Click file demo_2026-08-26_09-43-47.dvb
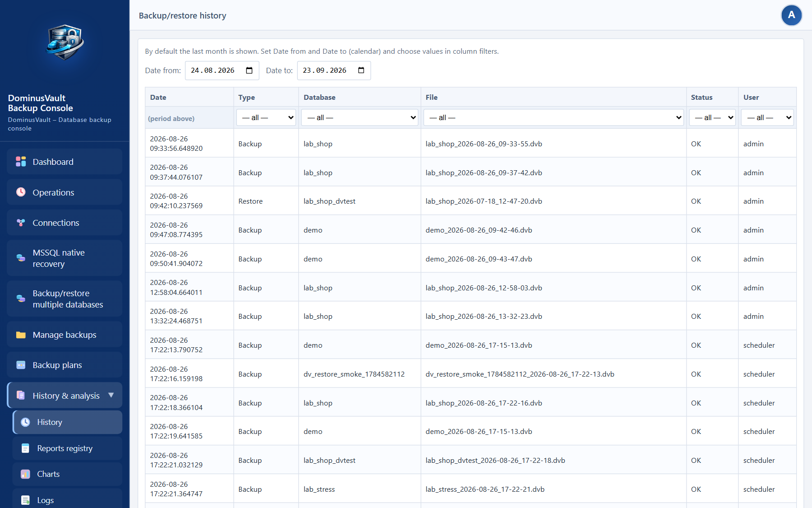This screenshot has width=812, height=508. 479,259
